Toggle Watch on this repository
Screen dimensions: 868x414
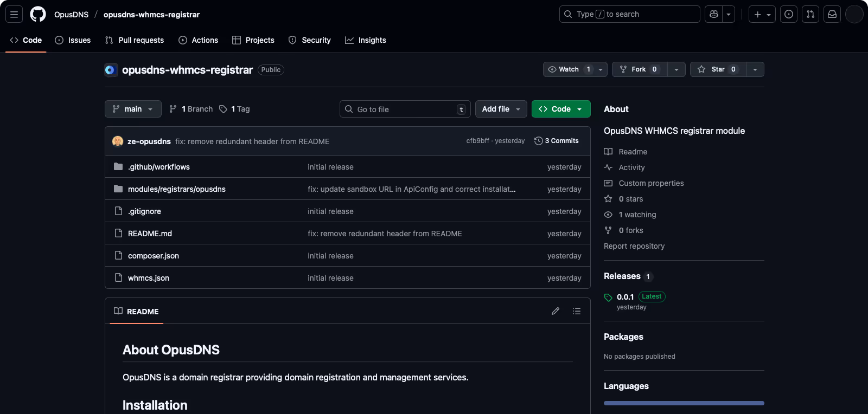[x=569, y=69]
